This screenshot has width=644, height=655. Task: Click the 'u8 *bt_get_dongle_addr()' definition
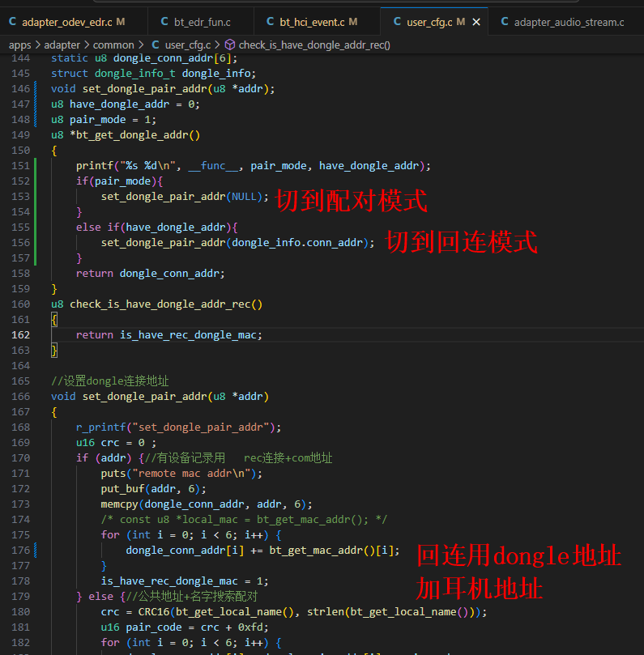pos(126,135)
